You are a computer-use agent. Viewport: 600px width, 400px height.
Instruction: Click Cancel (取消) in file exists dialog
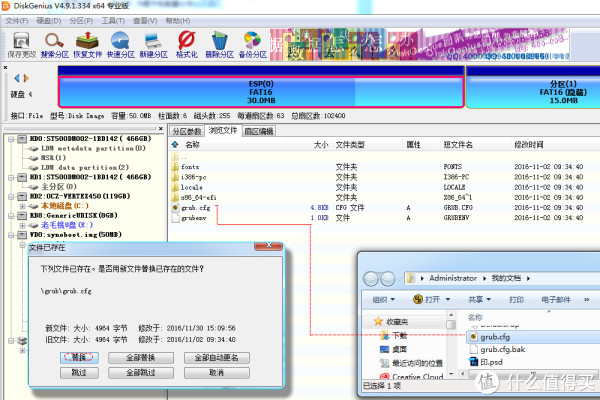(x=217, y=372)
